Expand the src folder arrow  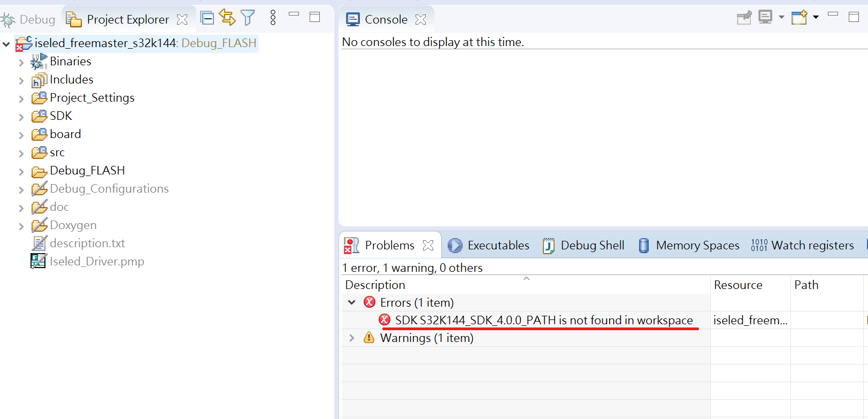tap(21, 154)
